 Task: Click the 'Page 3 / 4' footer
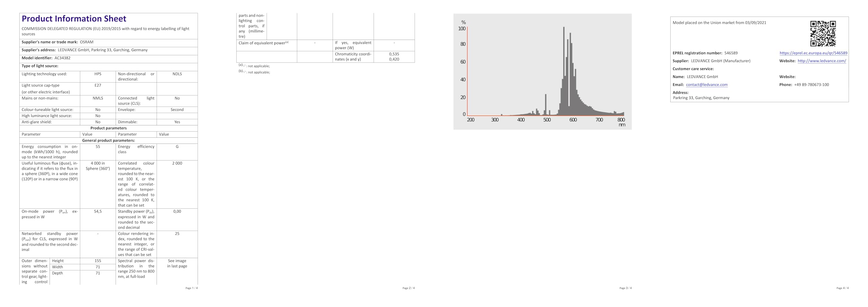(x=626, y=288)
